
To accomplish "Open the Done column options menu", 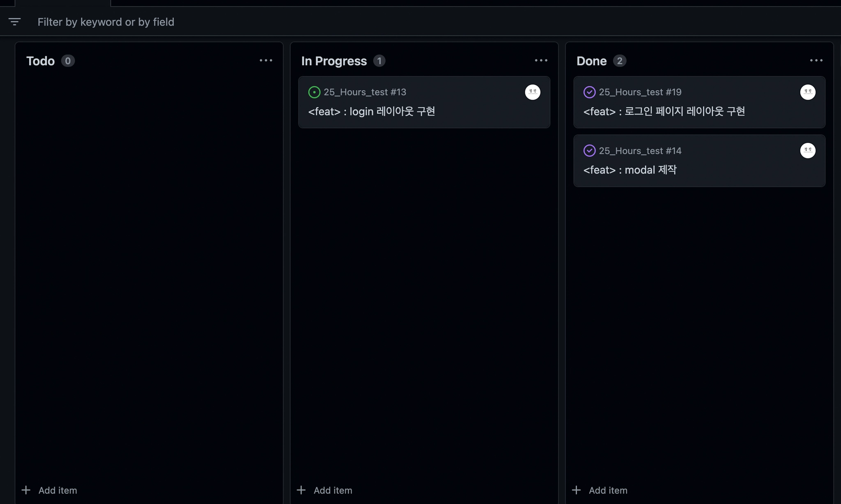I will pyautogui.click(x=816, y=61).
